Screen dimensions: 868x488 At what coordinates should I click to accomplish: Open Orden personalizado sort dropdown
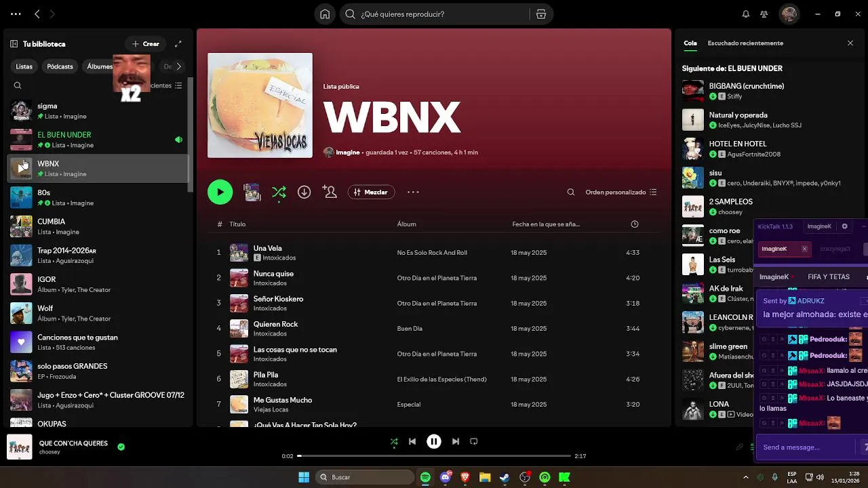(x=621, y=192)
